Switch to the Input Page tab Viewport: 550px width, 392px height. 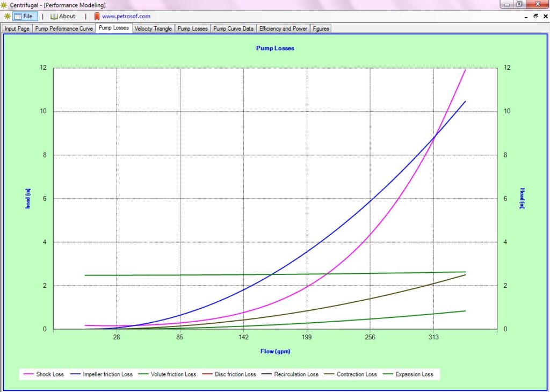(x=17, y=28)
